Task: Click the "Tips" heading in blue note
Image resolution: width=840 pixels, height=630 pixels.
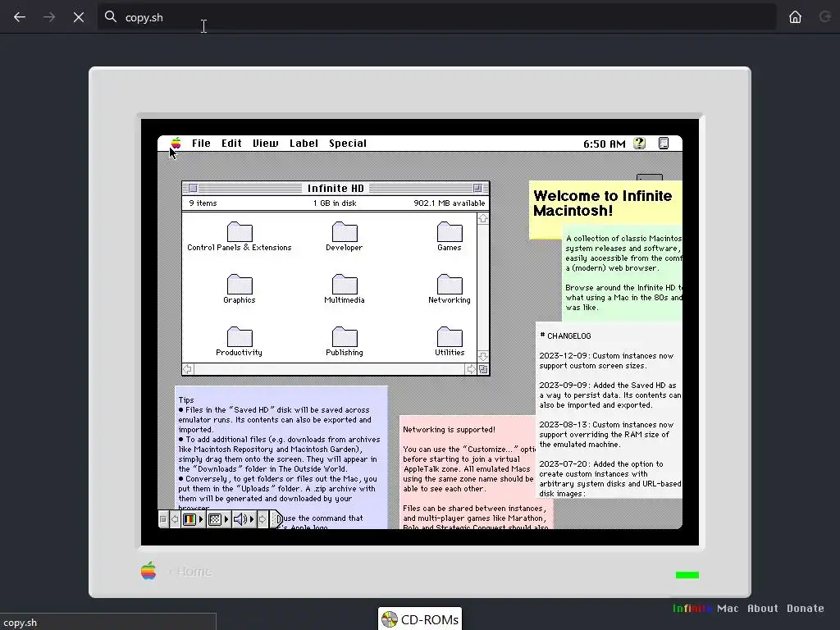Action: (x=186, y=399)
